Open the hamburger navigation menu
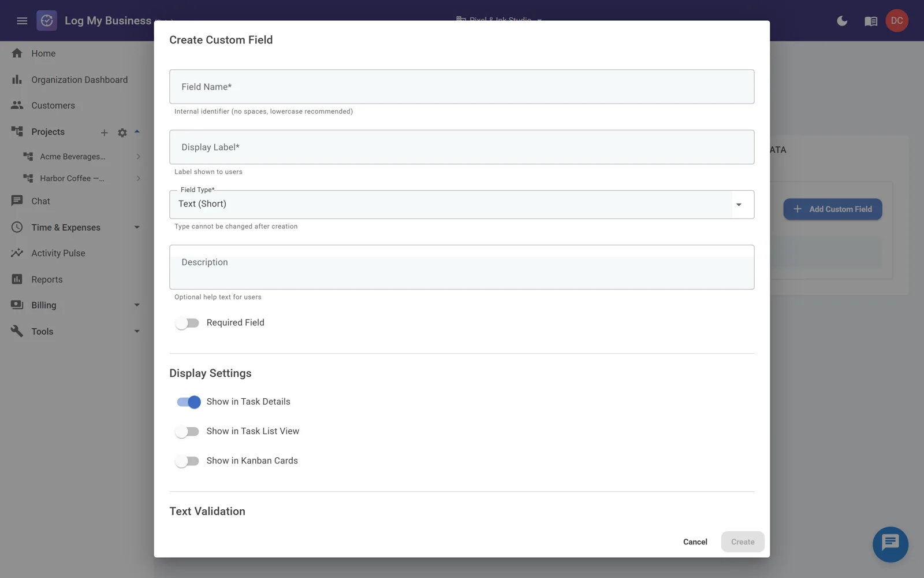 (22, 21)
